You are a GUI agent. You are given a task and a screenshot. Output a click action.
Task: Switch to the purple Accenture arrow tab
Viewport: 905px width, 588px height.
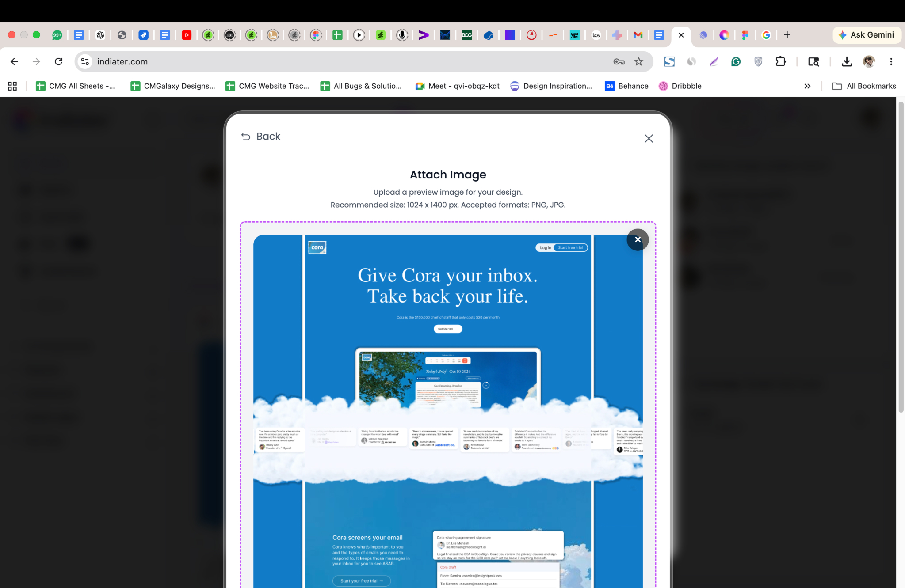423,35
